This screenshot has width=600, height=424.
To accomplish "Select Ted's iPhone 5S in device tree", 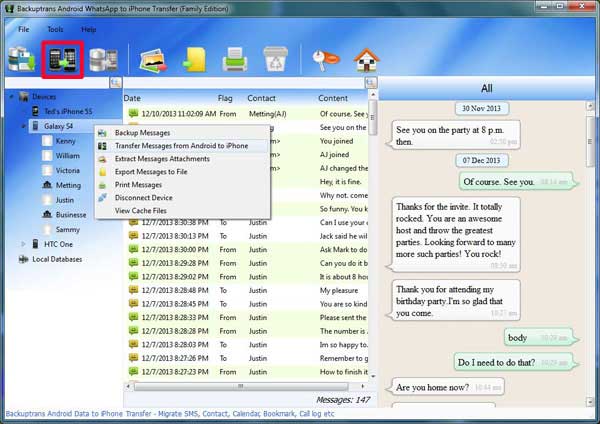I will (x=71, y=112).
